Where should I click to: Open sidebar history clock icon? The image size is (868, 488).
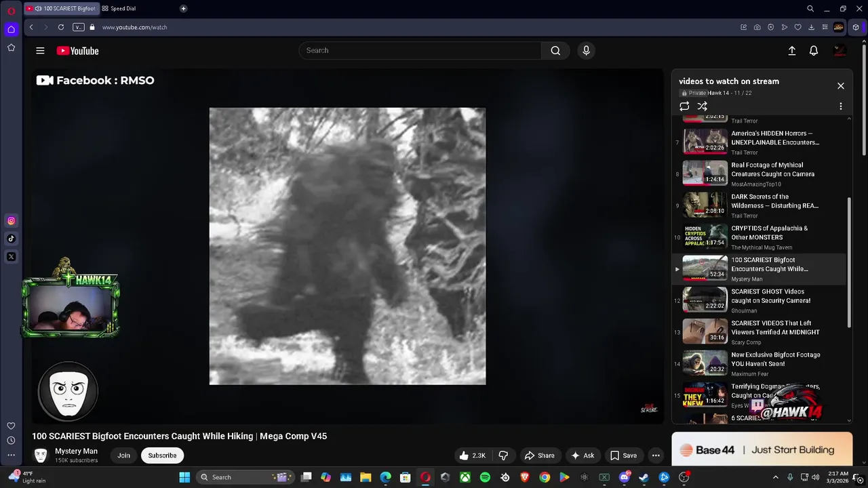[x=12, y=441]
